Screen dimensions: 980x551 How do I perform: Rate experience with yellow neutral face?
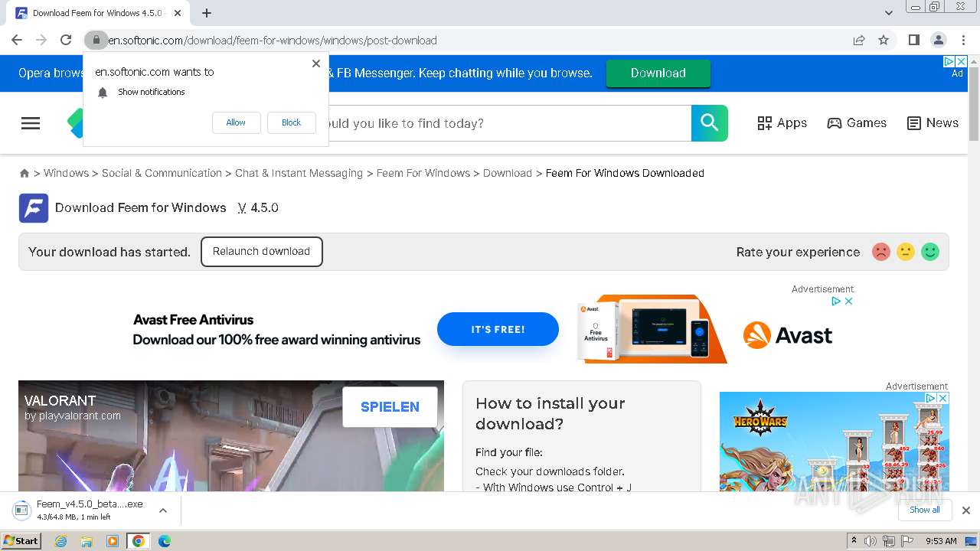906,252
